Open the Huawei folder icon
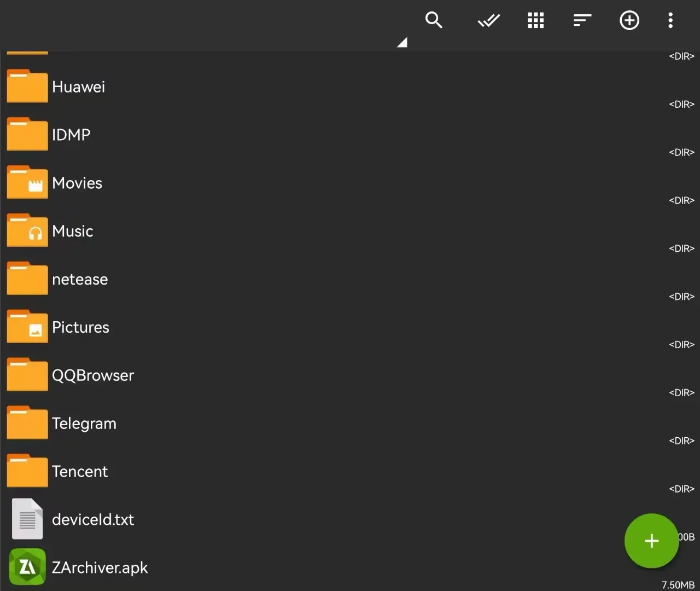 [x=27, y=86]
